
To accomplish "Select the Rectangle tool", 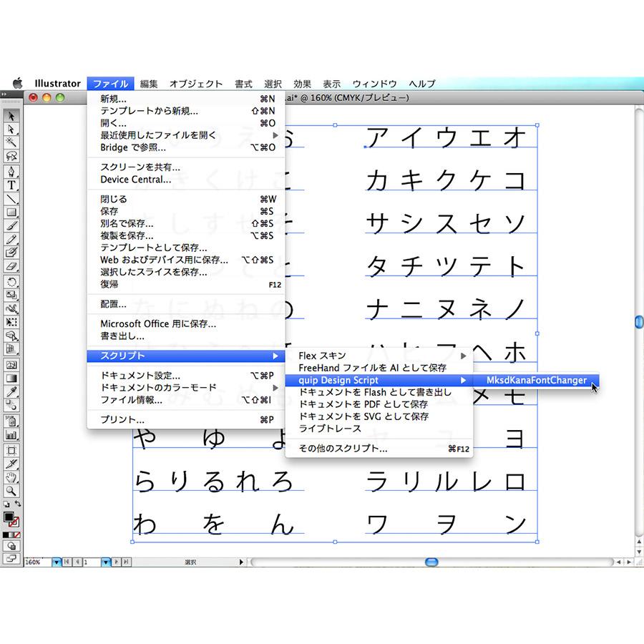I will (11, 213).
